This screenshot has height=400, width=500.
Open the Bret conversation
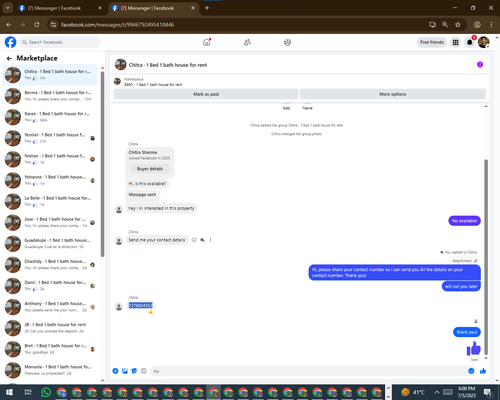tap(50, 349)
